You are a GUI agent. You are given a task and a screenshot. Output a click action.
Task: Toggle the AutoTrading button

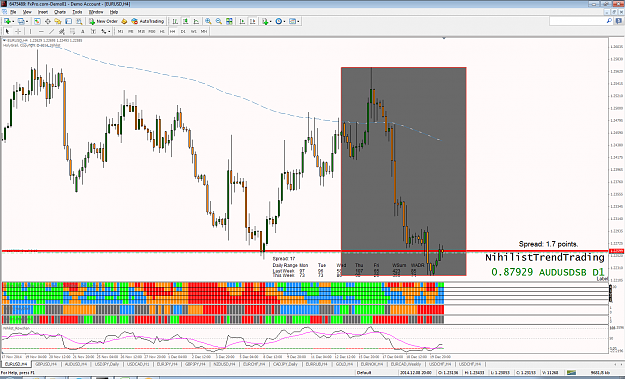point(147,21)
